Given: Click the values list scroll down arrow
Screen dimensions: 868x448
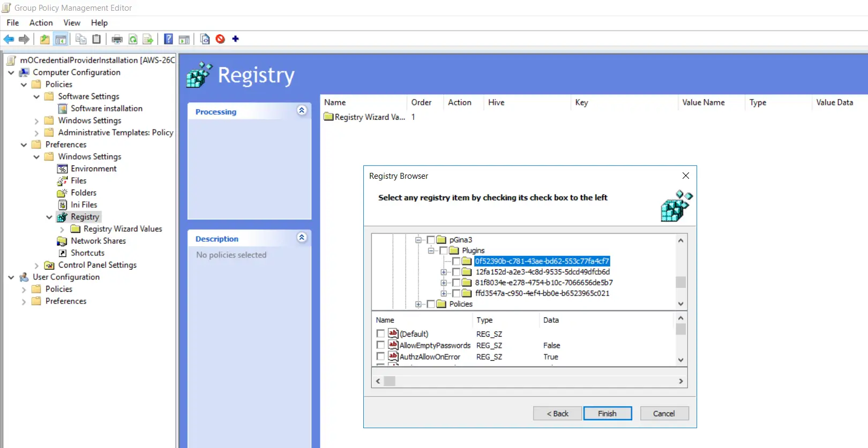Looking at the screenshot, I should pos(680,360).
